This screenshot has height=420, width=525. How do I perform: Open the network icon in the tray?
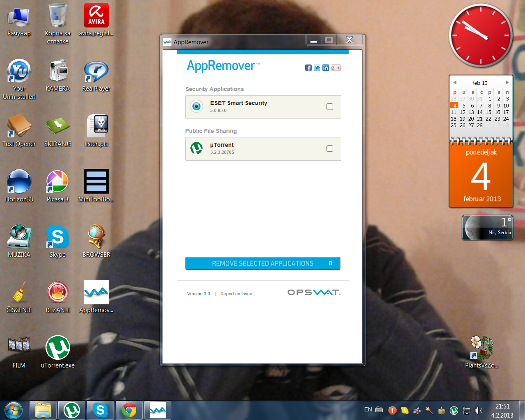coord(466,410)
